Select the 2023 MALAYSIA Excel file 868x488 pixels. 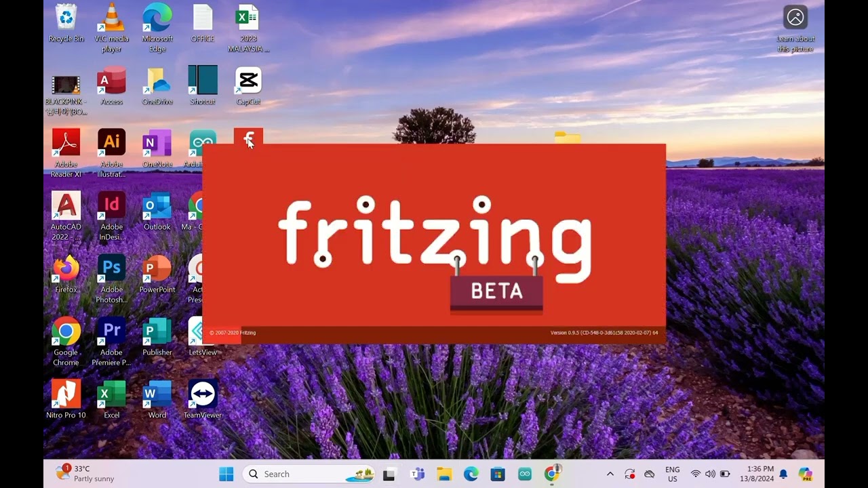coord(248,28)
